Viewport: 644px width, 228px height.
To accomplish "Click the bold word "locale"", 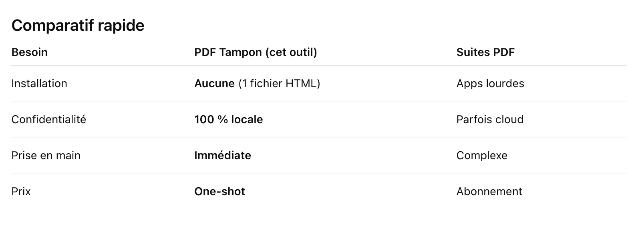I will (247, 120).
